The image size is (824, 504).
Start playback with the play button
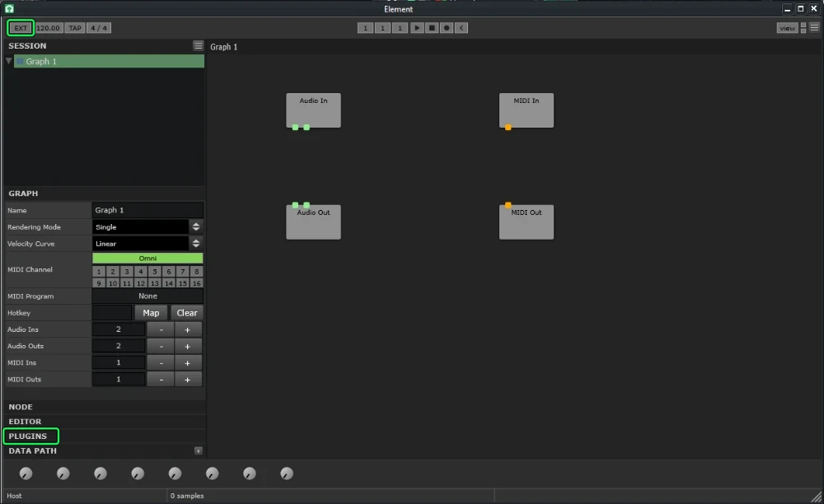point(417,28)
